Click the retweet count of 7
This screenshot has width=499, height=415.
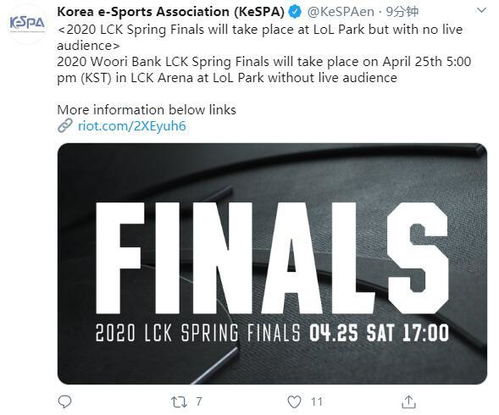[199, 401]
